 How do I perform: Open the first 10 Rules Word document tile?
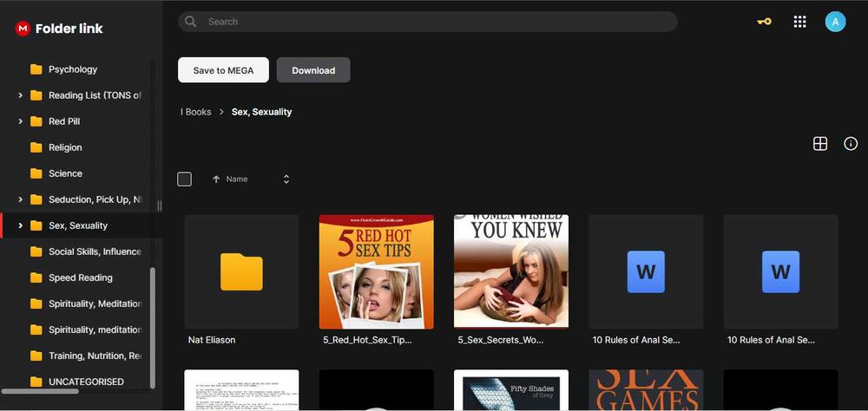pos(646,271)
